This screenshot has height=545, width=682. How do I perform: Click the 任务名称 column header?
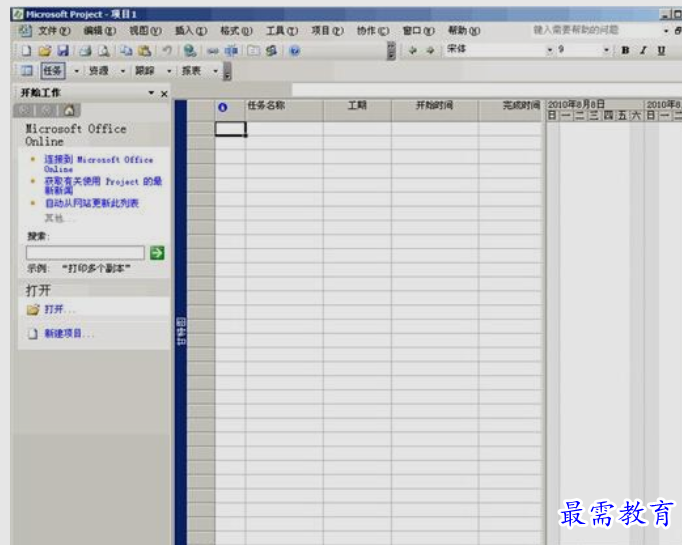pos(284,110)
